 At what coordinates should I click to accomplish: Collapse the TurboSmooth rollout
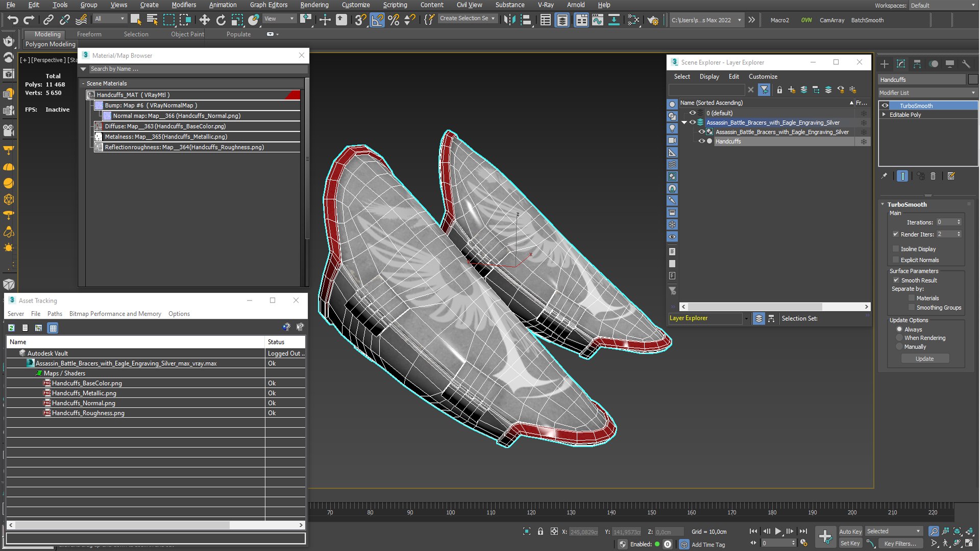[x=883, y=204]
